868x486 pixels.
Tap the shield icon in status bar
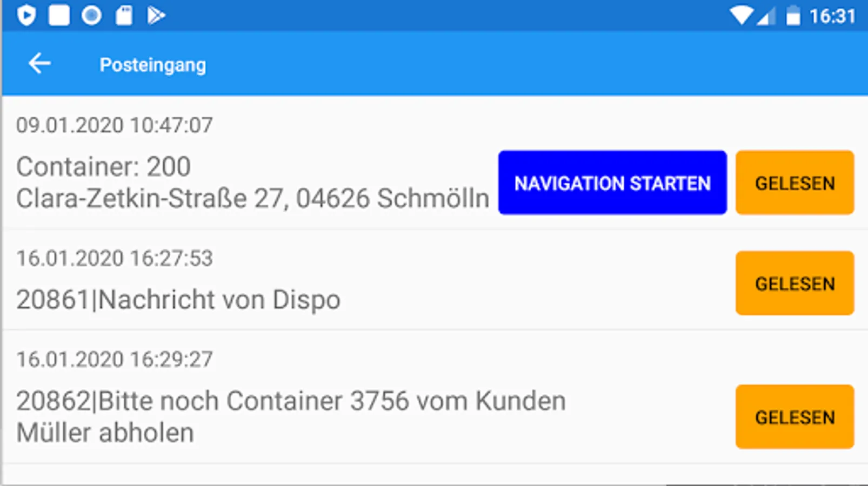[26, 15]
